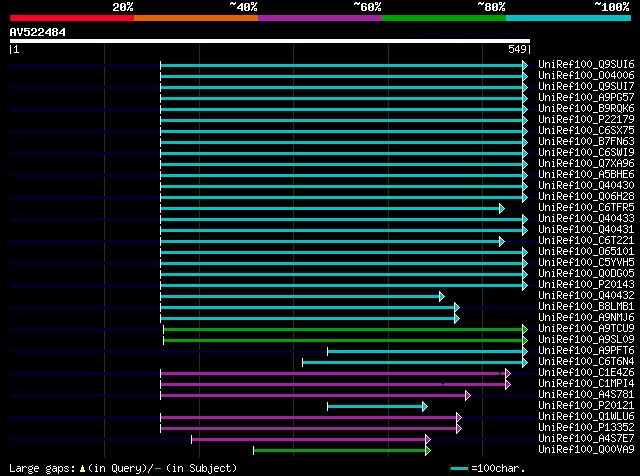Click the yellow large-gap marker in legend
This screenshot has height=476, width=640.
(x=82, y=469)
